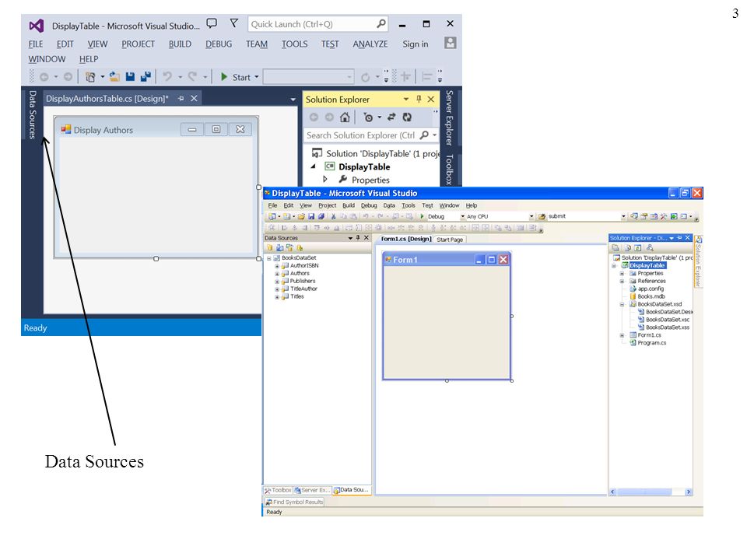Click the last Data Sources panel toolbar icon

[x=300, y=247]
